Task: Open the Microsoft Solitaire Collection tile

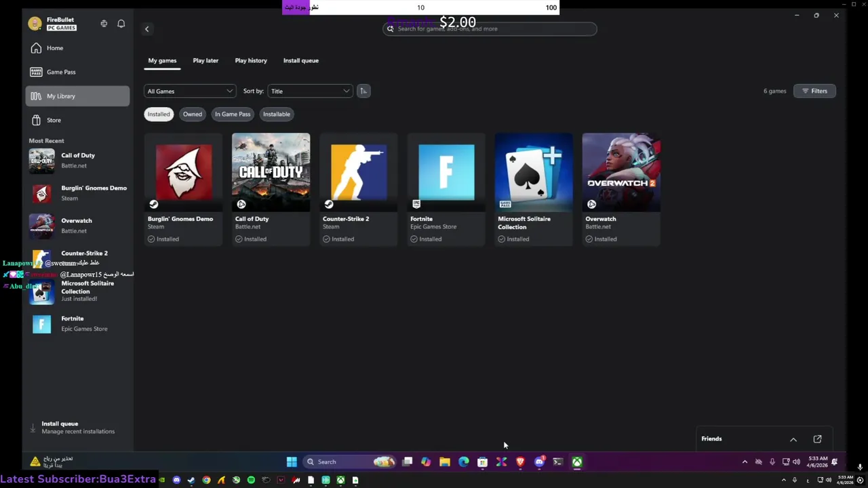Action: pos(534,189)
